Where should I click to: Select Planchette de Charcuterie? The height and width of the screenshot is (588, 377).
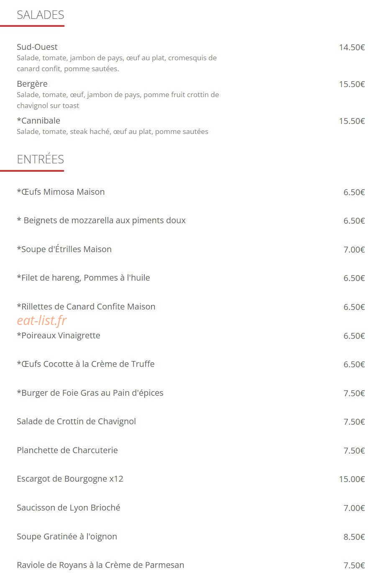coord(67,450)
